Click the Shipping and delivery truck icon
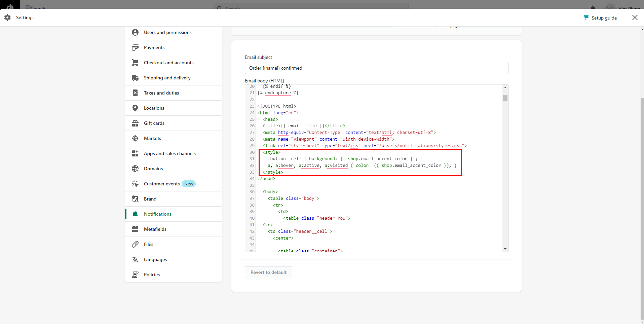 coord(135,78)
